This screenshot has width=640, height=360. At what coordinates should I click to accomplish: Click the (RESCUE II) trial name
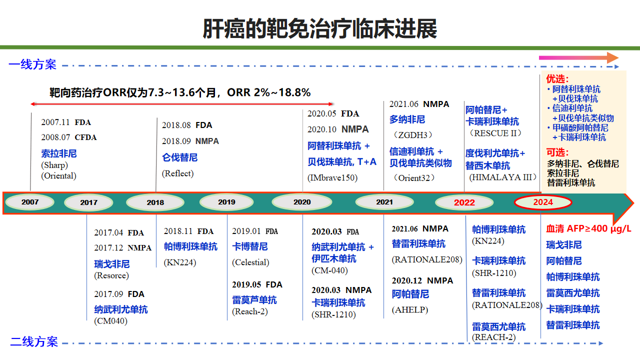pos(495,133)
